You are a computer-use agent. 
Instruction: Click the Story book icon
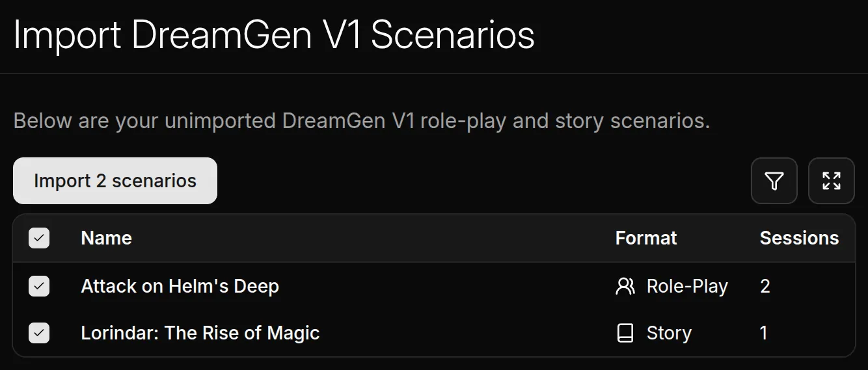[625, 333]
